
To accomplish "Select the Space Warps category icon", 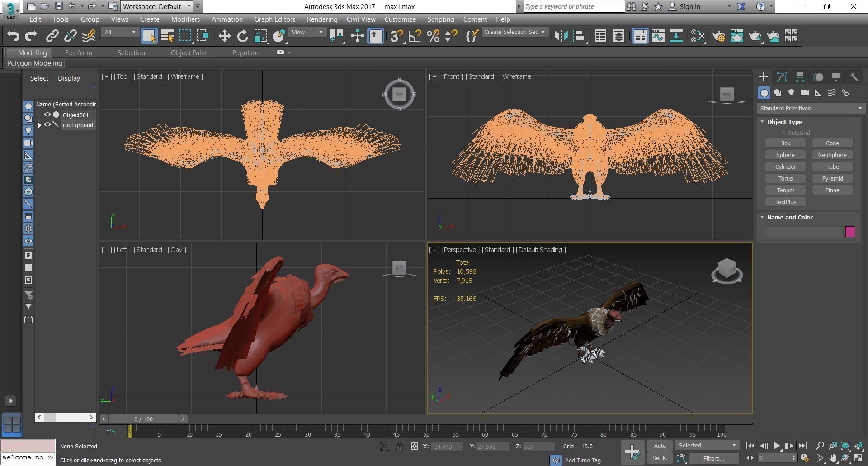I will point(832,93).
